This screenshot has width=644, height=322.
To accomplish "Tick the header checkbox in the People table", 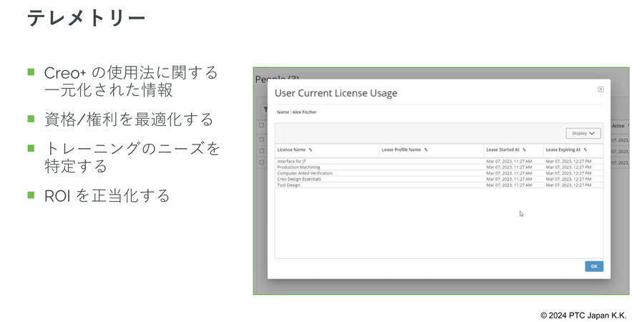I will (262, 126).
